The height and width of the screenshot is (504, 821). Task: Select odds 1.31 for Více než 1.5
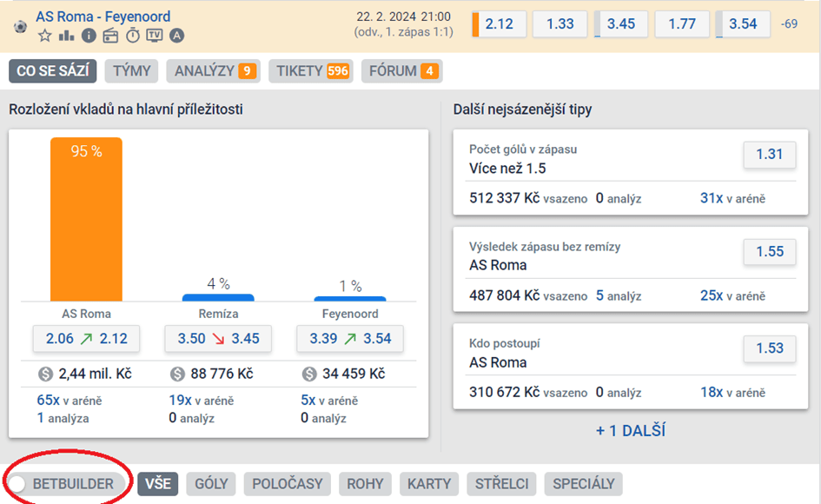click(770, 155)
